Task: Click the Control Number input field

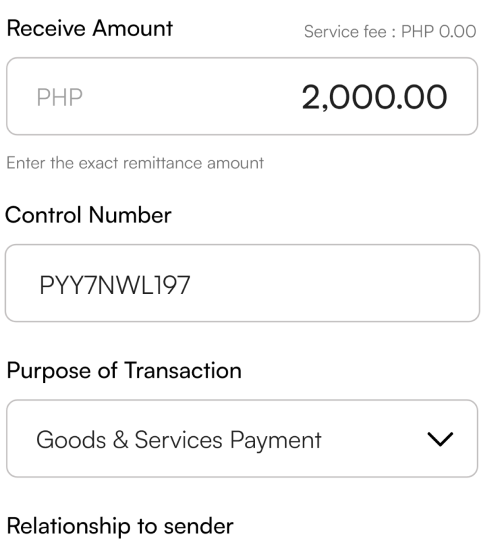Action: [x=242, y=283]
